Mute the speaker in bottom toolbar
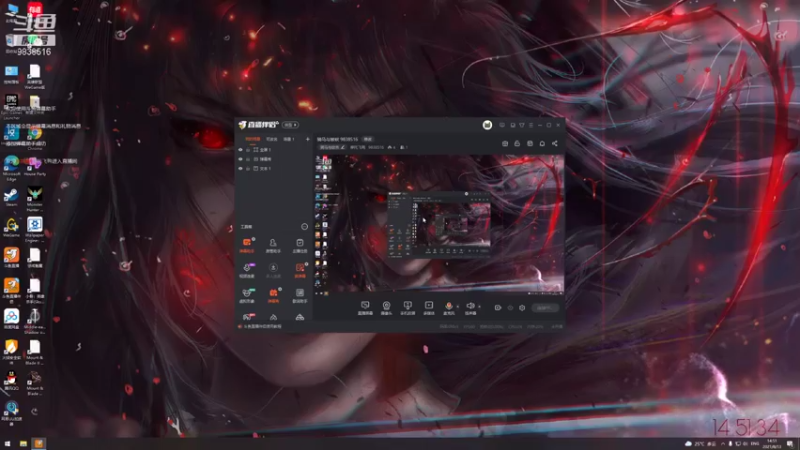800x450 pixels. coord(470,308)
